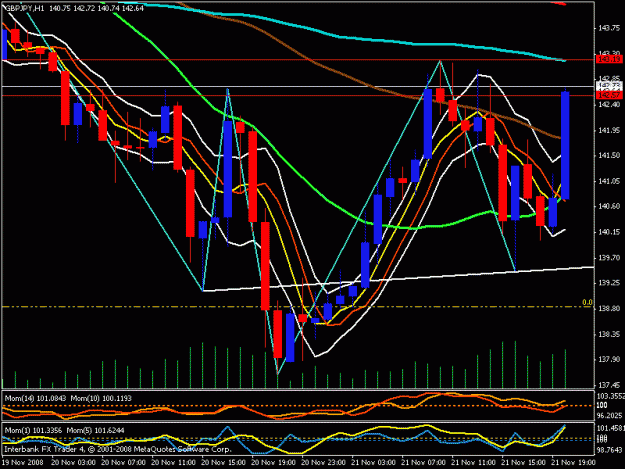Image resolution: width=625 pixels, height=469 pixels.
Task: Click the Mom(10) 100.1193 indicator label
Action: pyautogui.click(x=101, y=398)
